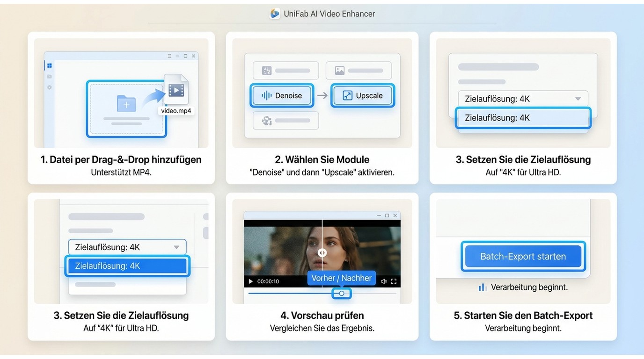644x359 pixels.
Task: Click the Vorher / Nachher tooltip label
Action: coord(342,278)
